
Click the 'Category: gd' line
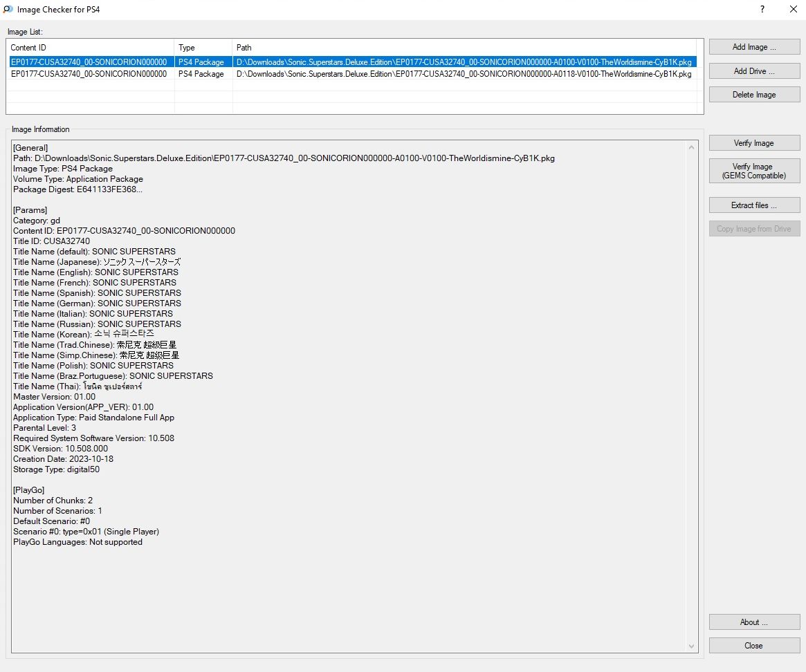click(x=37, y=221)
